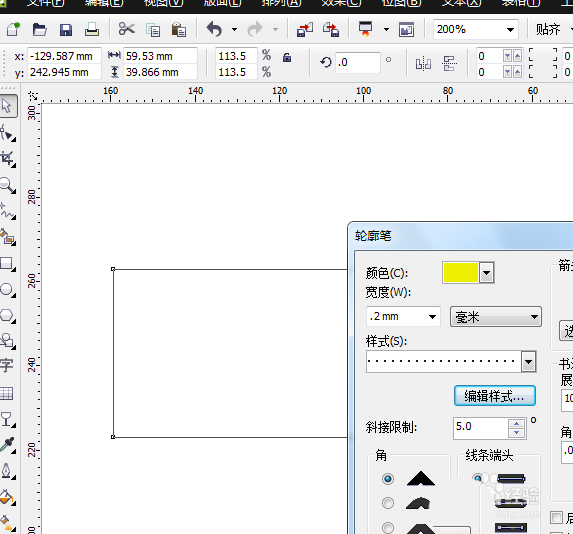Mirror object horizontally
Screen dimensions: 573x534
pyautogui.click(x=423, y=64)
